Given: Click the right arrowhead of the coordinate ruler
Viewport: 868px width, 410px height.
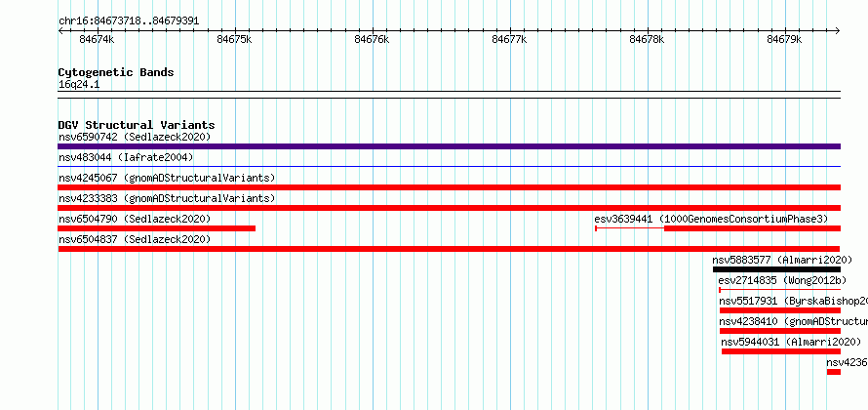Looking at the screenshot, I should point(838,31).
